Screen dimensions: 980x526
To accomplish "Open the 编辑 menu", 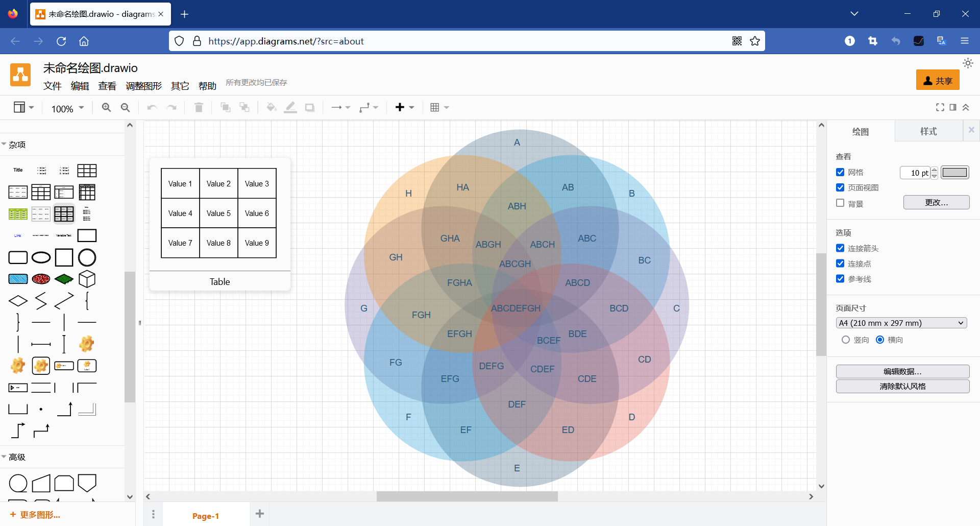I will 80,86.
